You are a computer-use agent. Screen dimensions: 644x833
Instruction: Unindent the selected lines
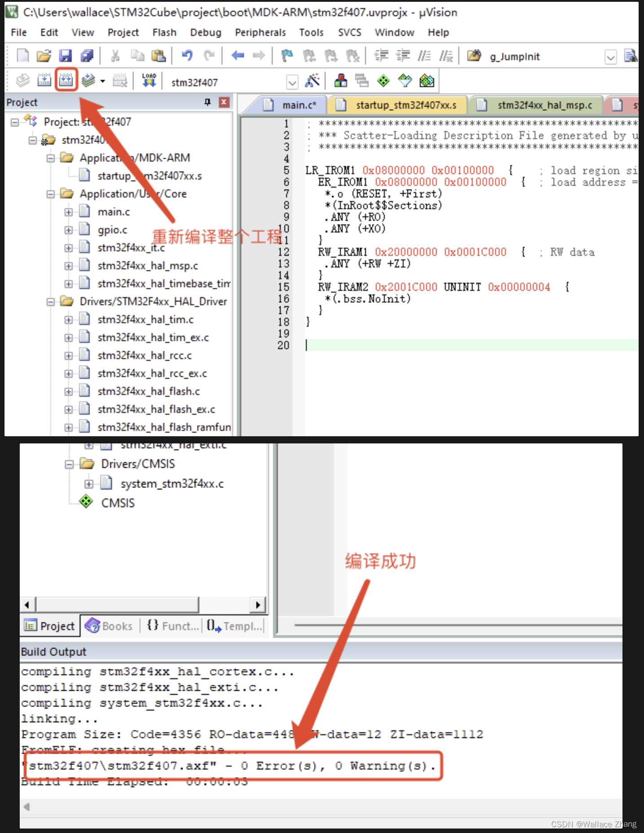pyautogui.click(x=403, y=56)
